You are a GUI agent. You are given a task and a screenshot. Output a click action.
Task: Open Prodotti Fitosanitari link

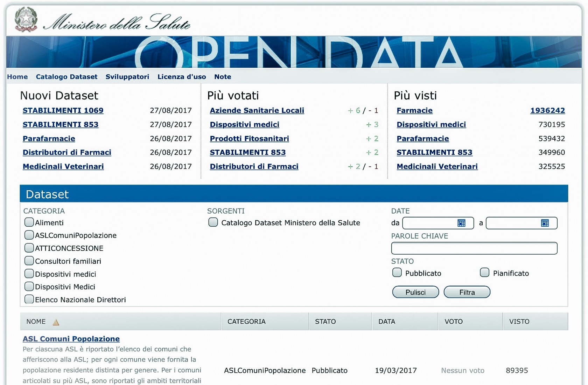click(249, 138)
